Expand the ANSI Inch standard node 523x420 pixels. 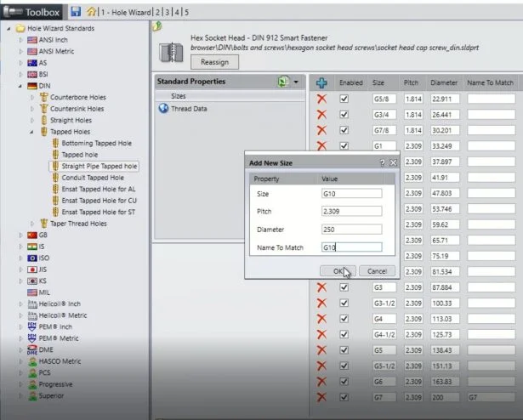20,40
